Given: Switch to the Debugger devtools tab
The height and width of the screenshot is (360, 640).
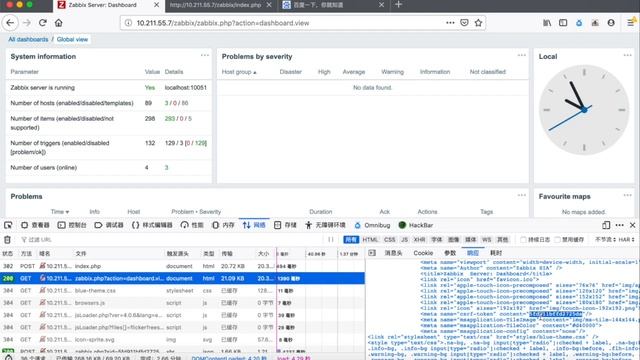Looking at the screenshot, I should coord(109,225).
